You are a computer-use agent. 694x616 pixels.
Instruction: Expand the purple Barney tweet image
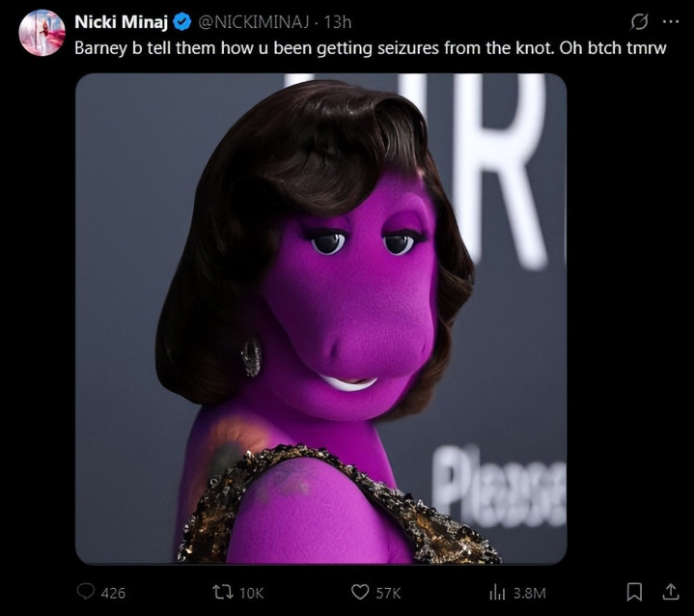point(320,319)
